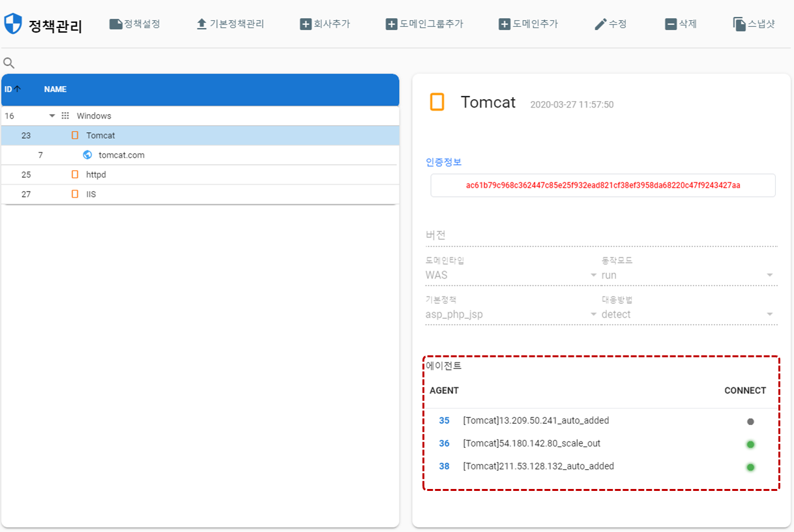Click the 에이전트 section label
This screenshot has height=532, width=794.
coord(444,366)
